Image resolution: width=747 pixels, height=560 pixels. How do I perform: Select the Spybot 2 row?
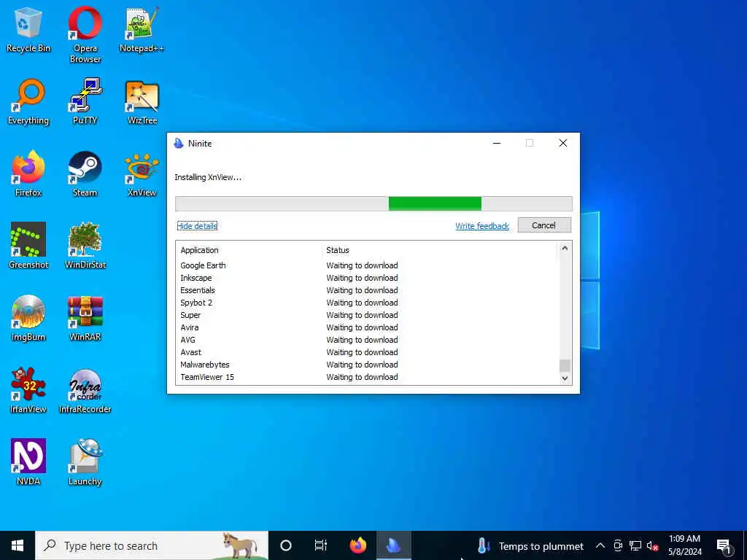(367, 303)
